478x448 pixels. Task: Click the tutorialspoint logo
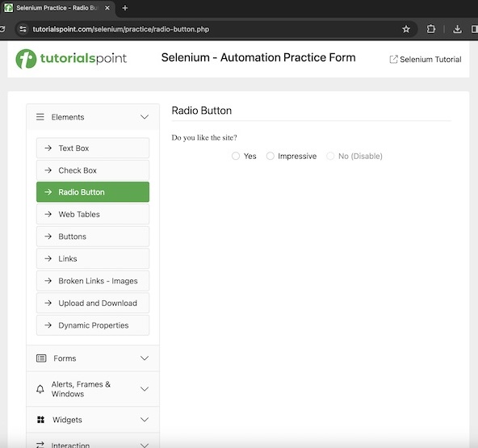[71, 58]
